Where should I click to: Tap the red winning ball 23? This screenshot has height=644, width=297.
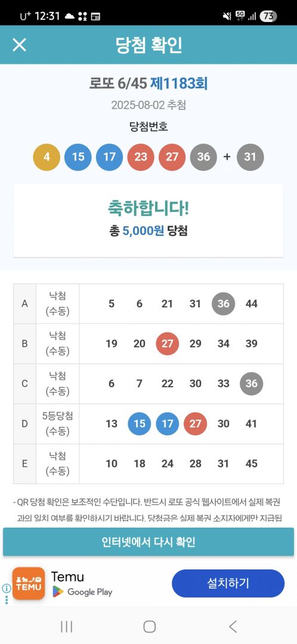[x=141, y=157]
